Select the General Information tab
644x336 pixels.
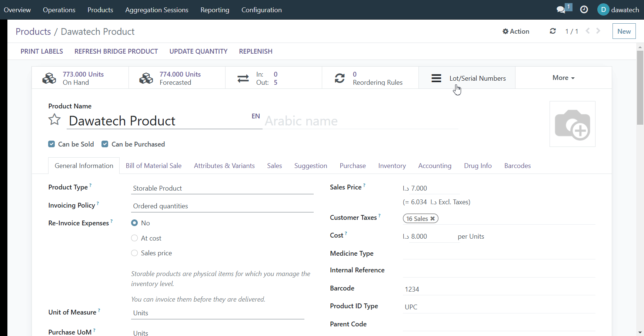click(84, 166)
